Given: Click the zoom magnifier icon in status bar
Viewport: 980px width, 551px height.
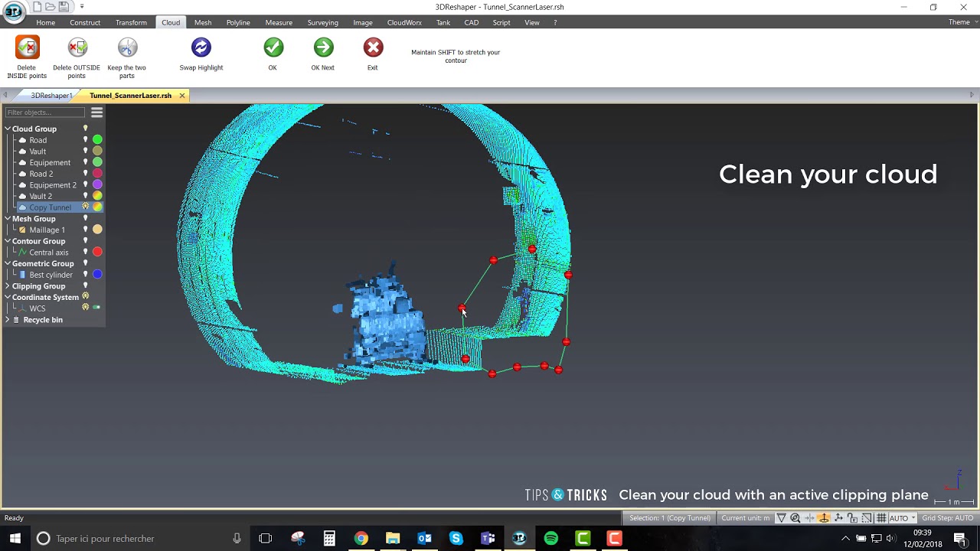Looking at the screenshot, I should coord(795,518).
